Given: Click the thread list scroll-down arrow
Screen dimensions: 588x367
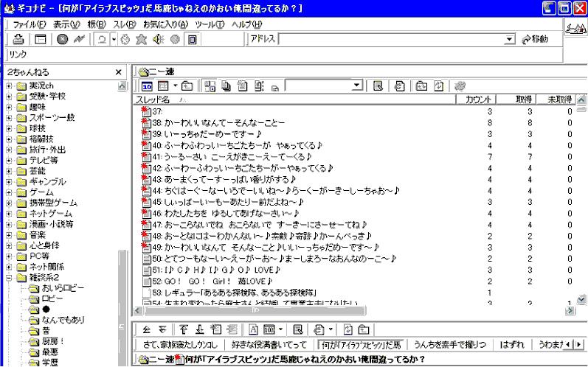Looking at the screenshot, I should pos(581,299).
